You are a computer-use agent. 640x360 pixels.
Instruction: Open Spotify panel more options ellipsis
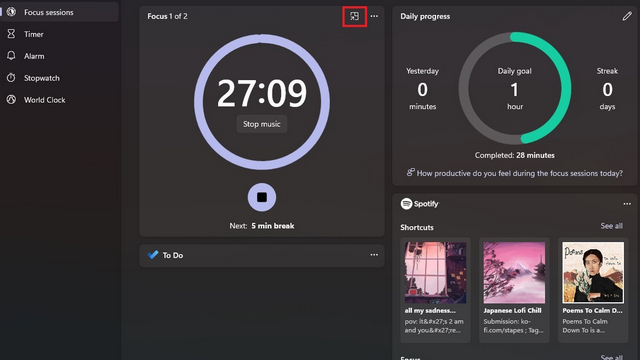627,204
